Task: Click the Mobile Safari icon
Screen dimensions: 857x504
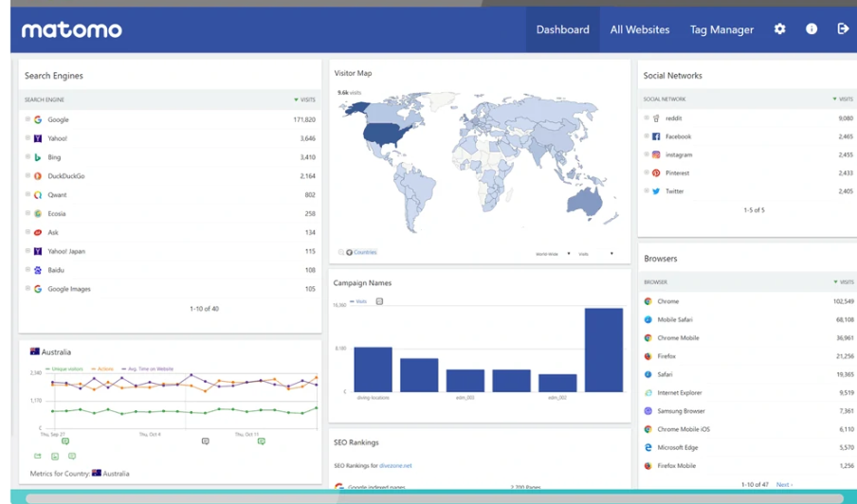Action: [648, 319]
